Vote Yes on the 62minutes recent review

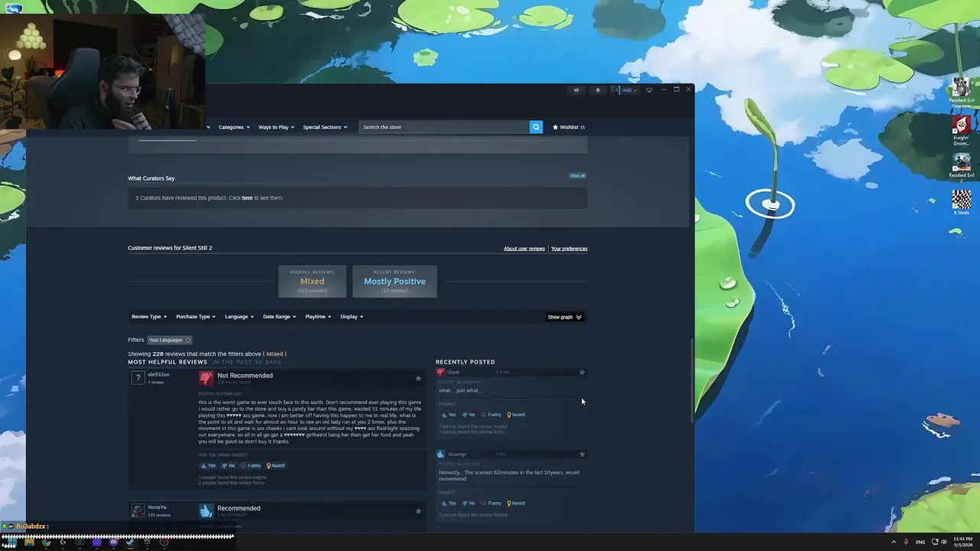point(449,503)
